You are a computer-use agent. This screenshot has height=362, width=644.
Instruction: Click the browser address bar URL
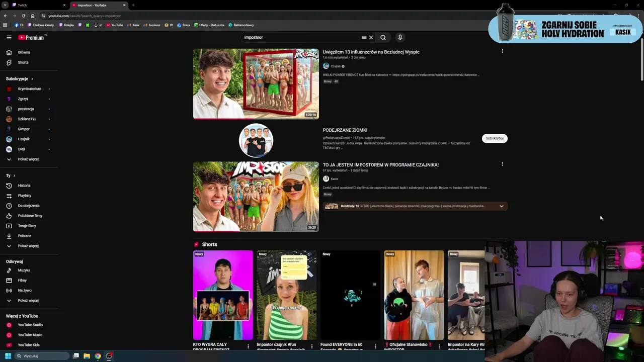click(85, 16)
